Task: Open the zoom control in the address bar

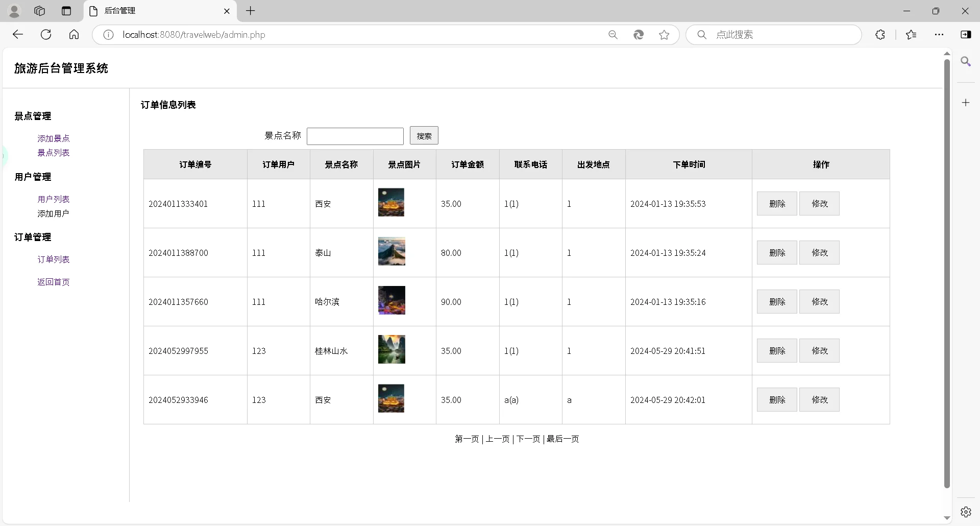Action: click(613, 35)
